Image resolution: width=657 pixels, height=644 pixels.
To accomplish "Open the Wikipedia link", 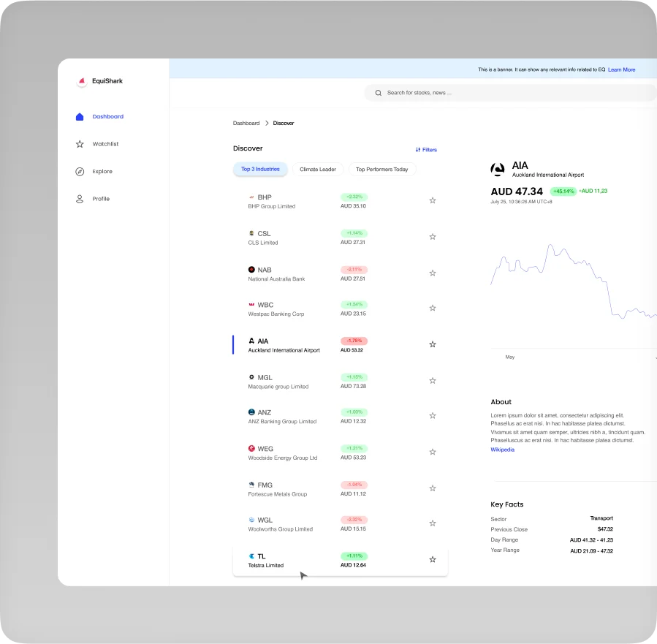I will [502, 450].
